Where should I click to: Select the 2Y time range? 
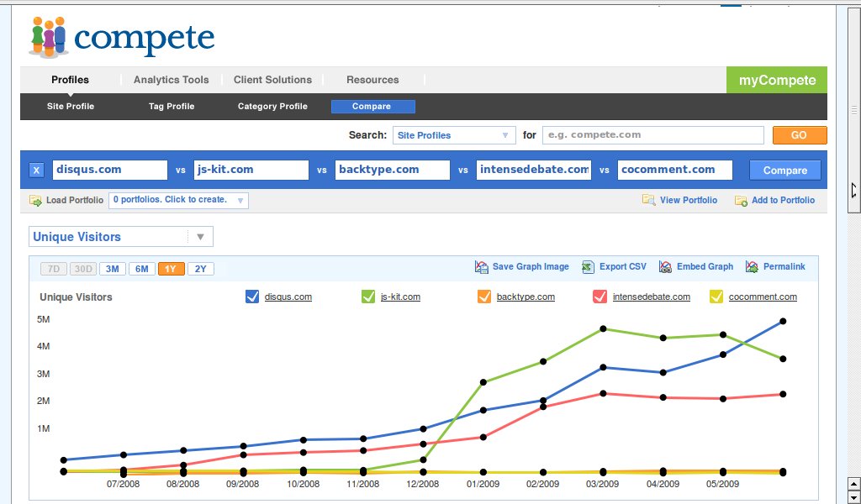click(201, 269)
